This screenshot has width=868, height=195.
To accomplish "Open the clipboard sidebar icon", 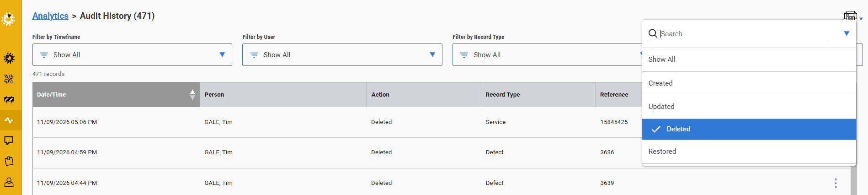I will click(x=9, y=161).
